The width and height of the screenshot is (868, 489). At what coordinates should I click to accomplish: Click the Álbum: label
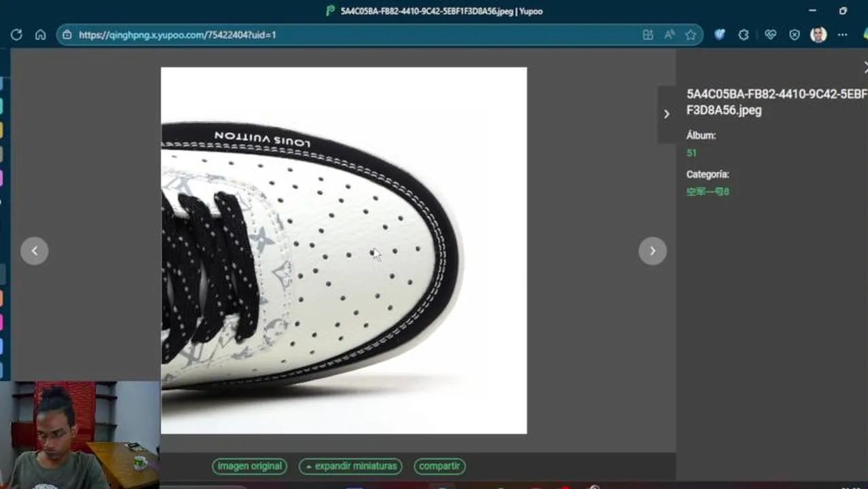701,135
